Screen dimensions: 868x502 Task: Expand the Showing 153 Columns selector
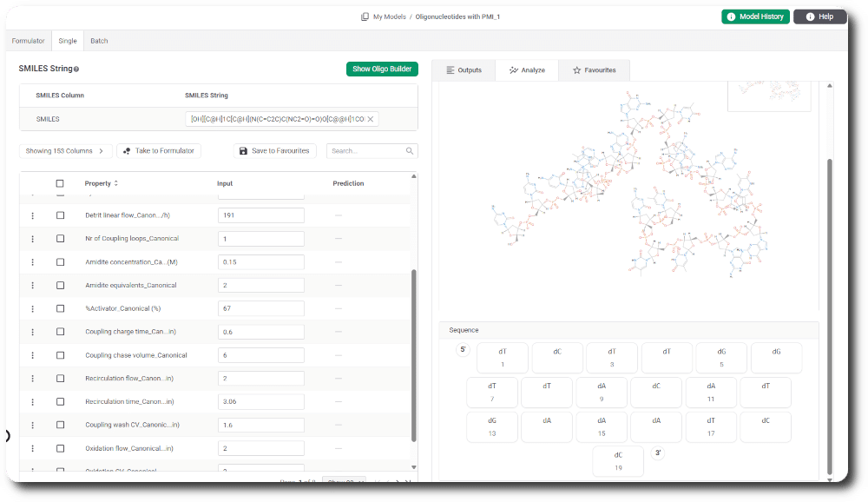pos(65,151)
